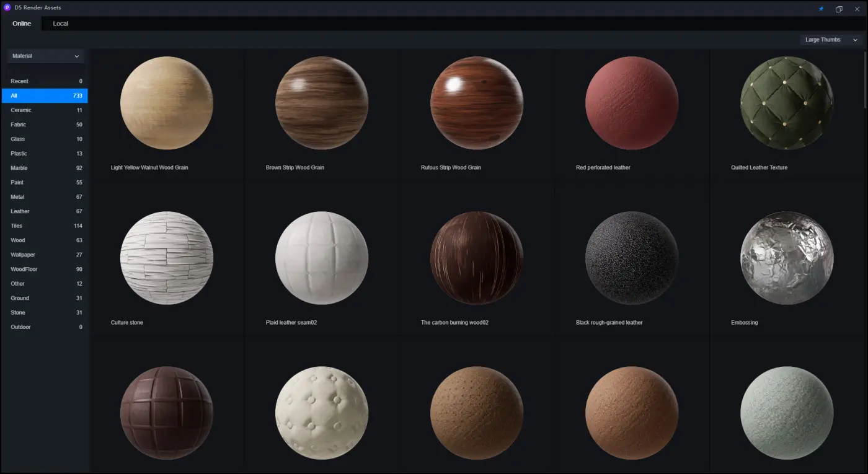Pin the assets window with the pin icon

tap(821, 9)
